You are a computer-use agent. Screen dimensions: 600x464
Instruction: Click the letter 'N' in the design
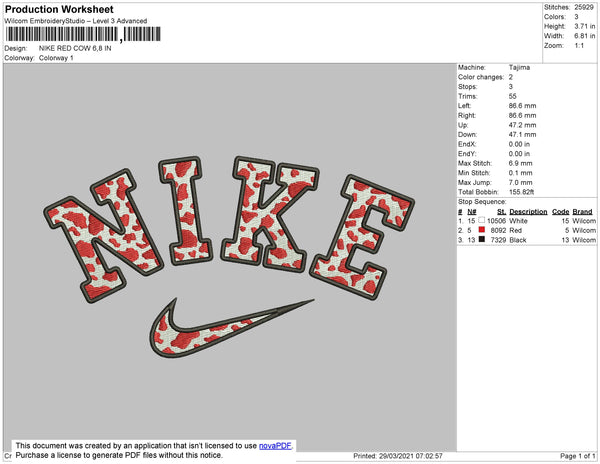point(103,235)
